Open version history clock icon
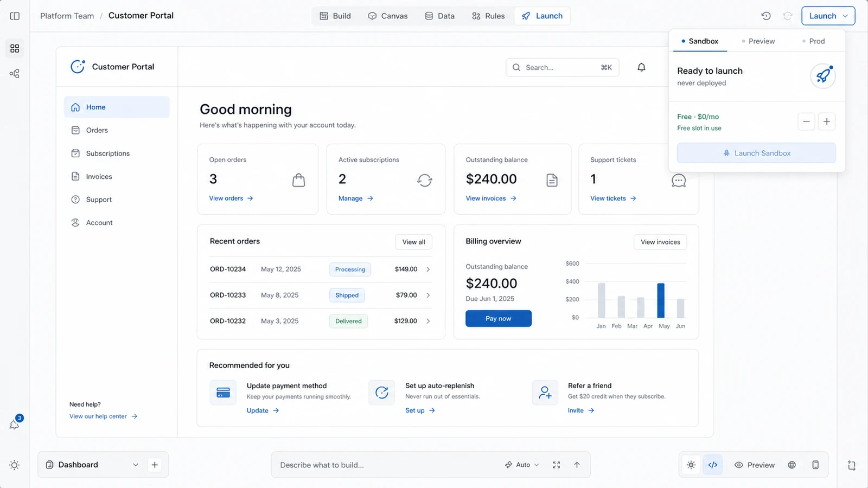Screen dimensions: 868x488 [x=766, y=16]
